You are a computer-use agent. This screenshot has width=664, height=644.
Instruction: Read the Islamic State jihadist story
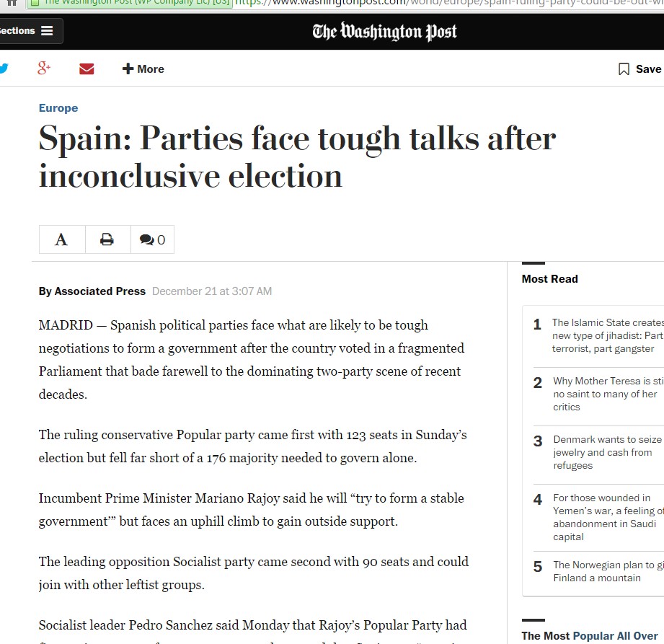[607, 335]
